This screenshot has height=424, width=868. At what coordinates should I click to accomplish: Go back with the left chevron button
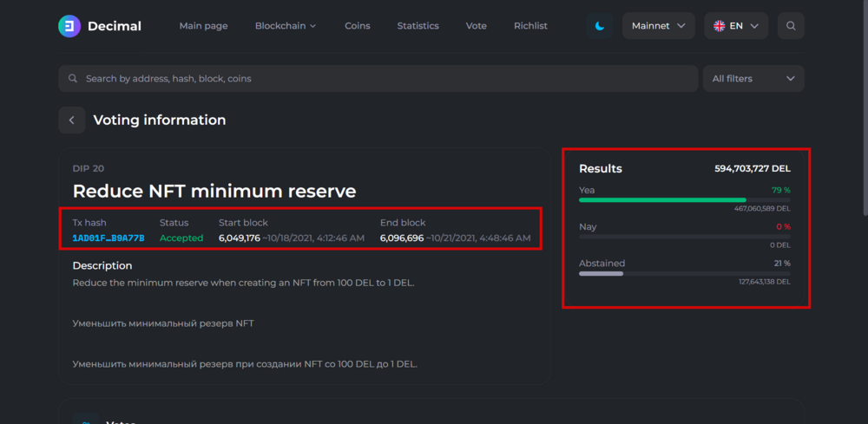(x=72, y=120)
